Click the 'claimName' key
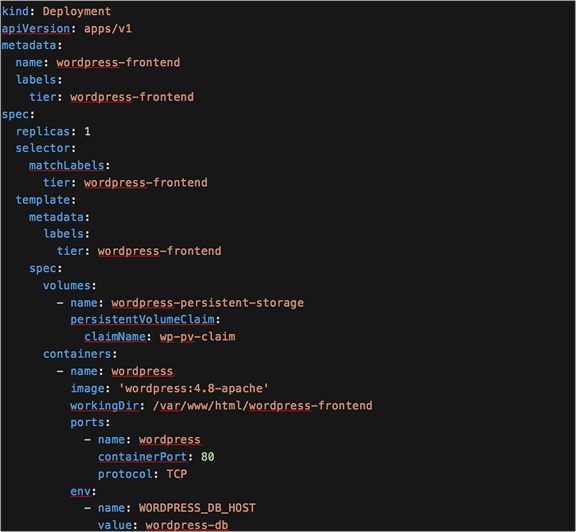Screen dimensions: 576x532 115,337
